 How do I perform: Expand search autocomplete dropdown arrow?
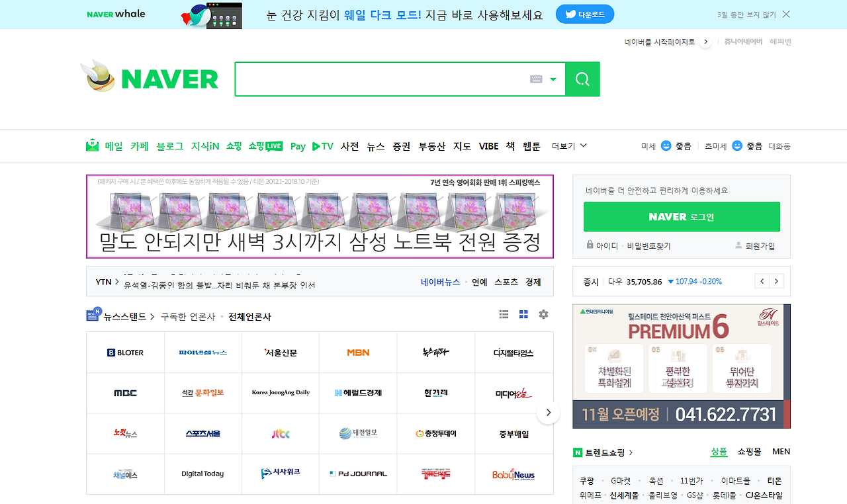coord(553,79)
